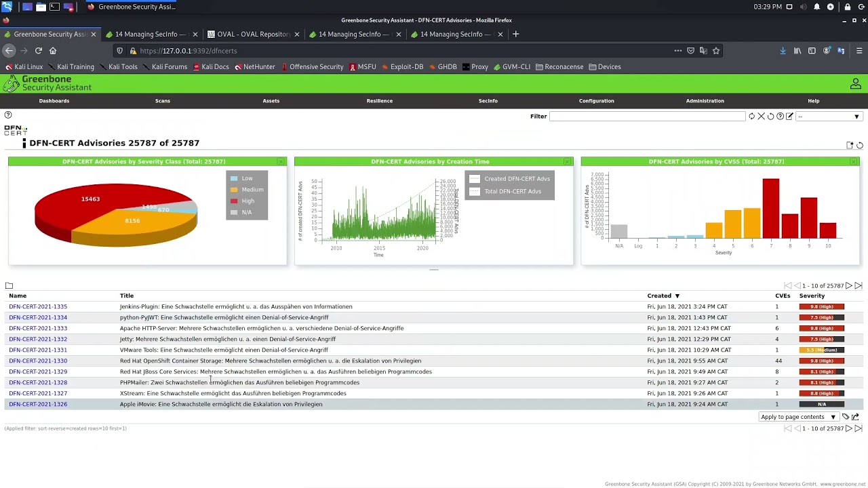Open the Assets menu
The height and width of the screenshot is (488, 868).
coord(271,101)
